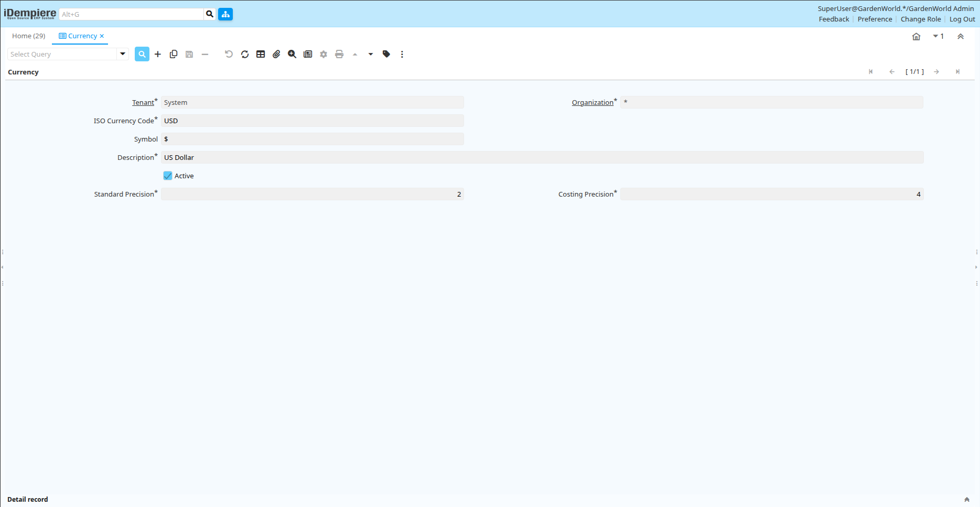980x507 pixels.
Task: Open the Select Query dropdown arrow
Action: pyautogui.click(x=123, y=54)
